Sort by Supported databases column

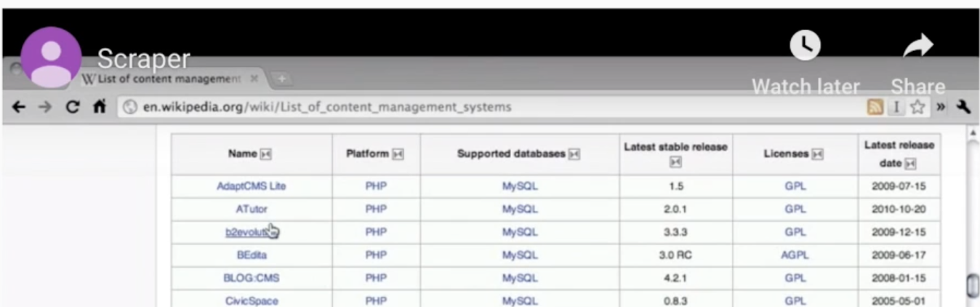pyautogui.click(x=574, y=154)
